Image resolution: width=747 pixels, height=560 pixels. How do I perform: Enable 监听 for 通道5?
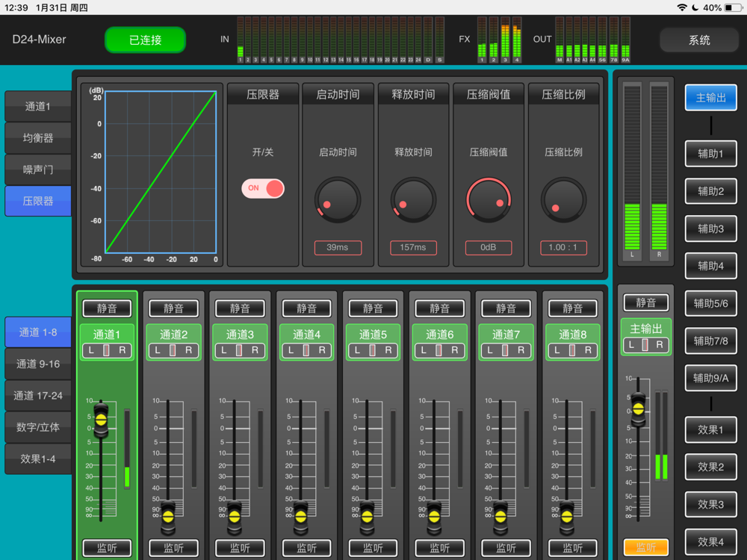[373, 548]
